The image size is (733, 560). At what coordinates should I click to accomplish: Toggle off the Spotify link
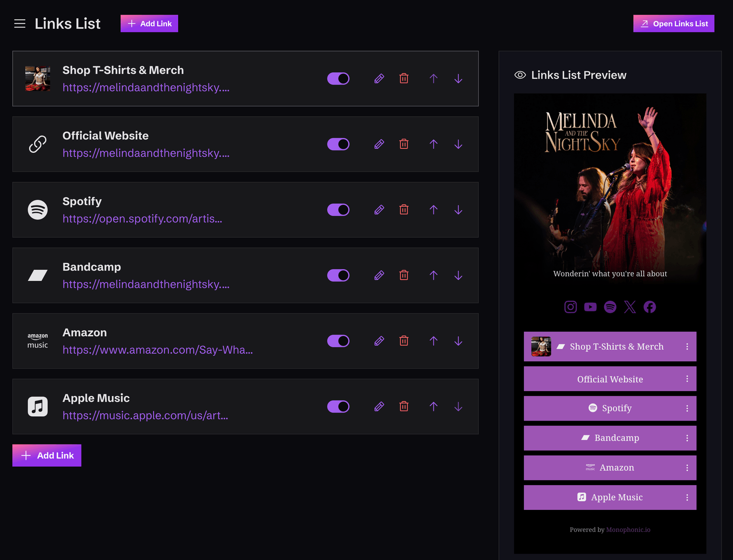pyautogui.click(x=338, y=210)
